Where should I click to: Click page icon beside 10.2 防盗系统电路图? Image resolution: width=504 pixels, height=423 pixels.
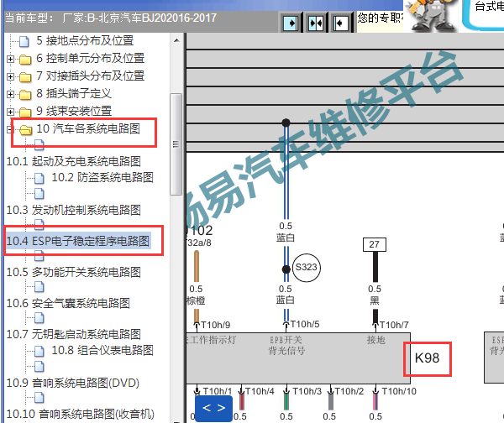coord(39,178)
